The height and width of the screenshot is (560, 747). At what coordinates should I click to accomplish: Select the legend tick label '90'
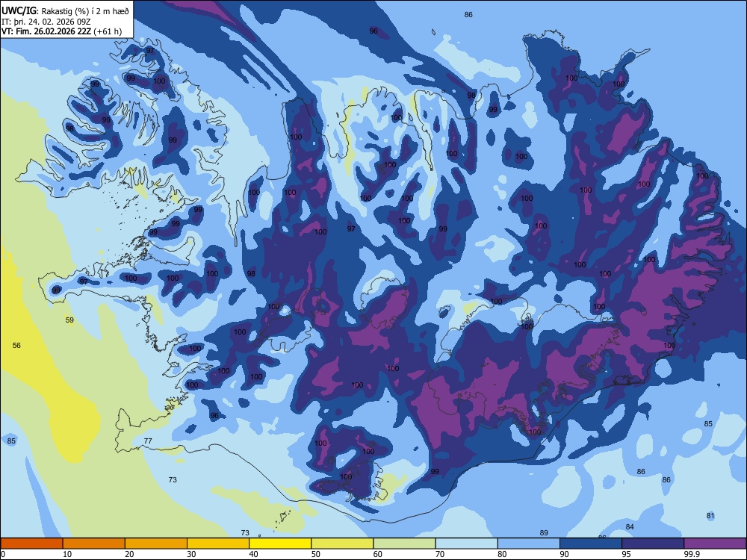pos(565,554)
